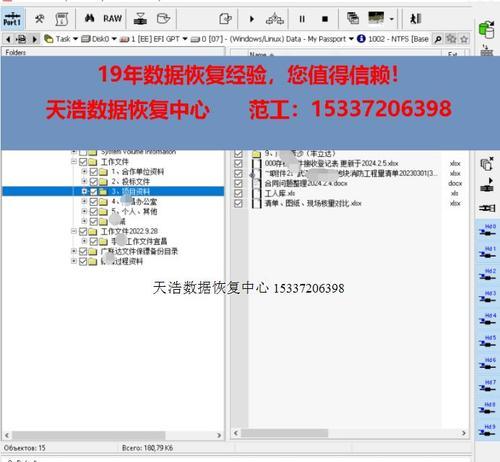Start RAW recovery mode
Viewport: 500px width, 462px height.
(x=112, y=19)
